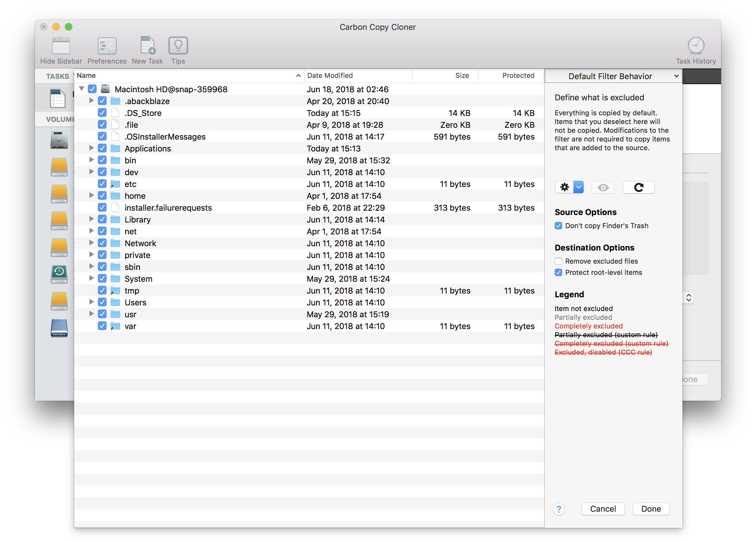Image resolution: width=756 pixels, height=541 pixels.
Task: Uncheck Don't copy Finder's Trash
Action: pyautogui.click(x=558, y=226)
